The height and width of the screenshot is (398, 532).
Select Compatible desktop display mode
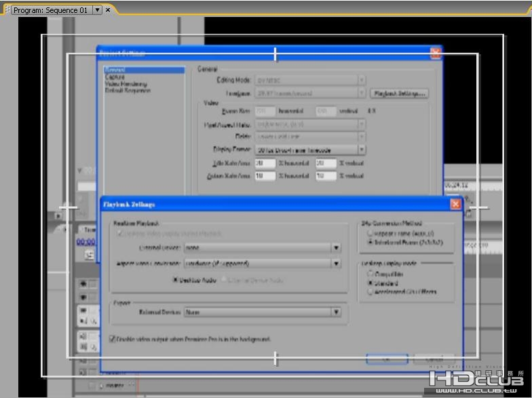tap(370, 273)
